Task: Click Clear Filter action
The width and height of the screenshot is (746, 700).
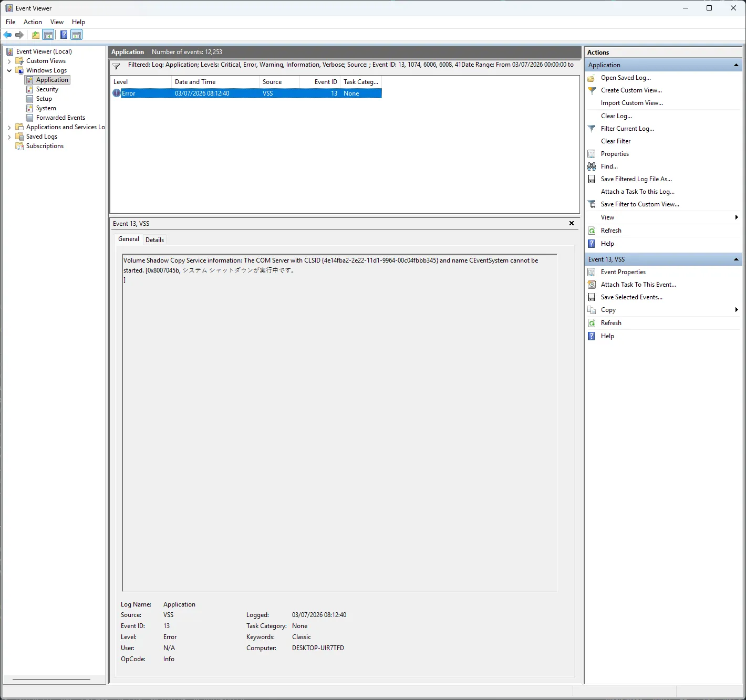Action: tap(616, 141)
